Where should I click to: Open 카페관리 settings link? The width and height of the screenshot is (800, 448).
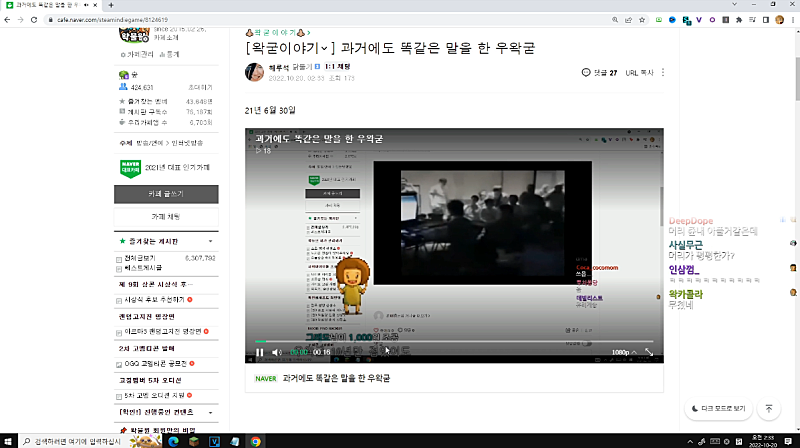(x=136, y=54)
